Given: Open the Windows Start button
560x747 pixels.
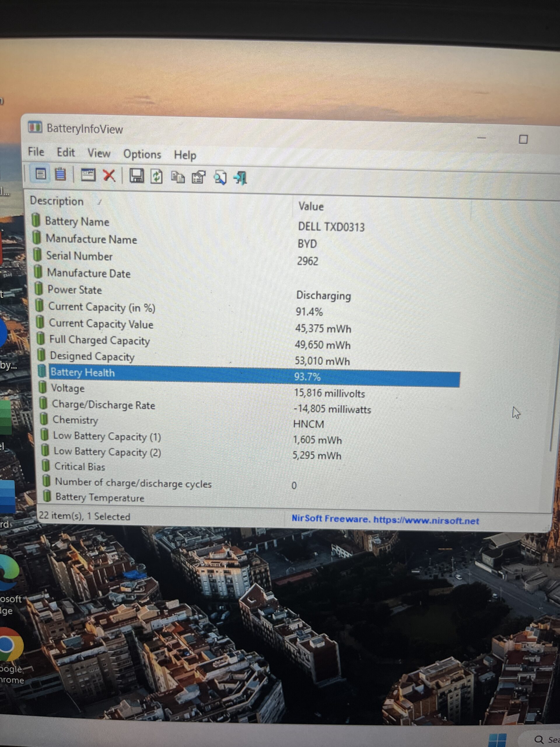Looking at the screenshot, I should [x=498, y=740].
